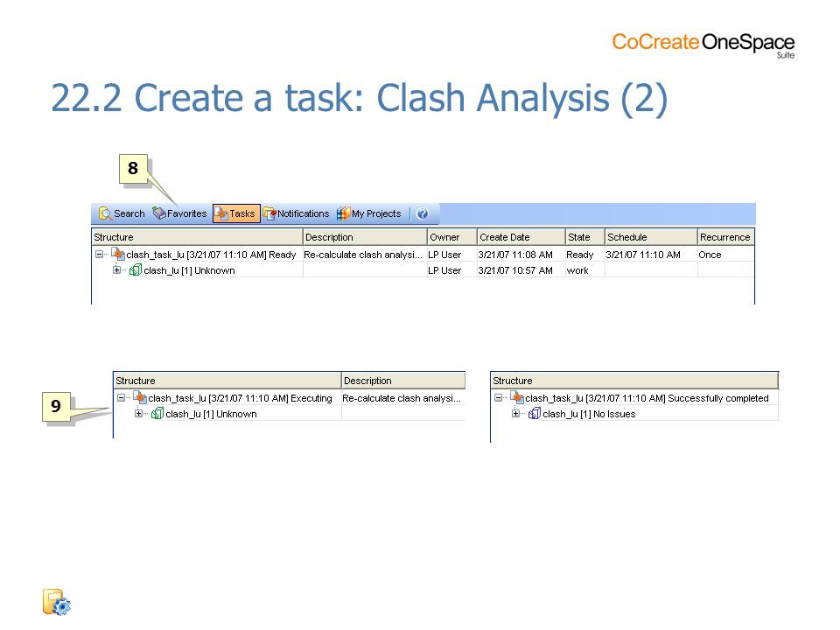
Task: Sort by the State column header
Action: (585, 237)
